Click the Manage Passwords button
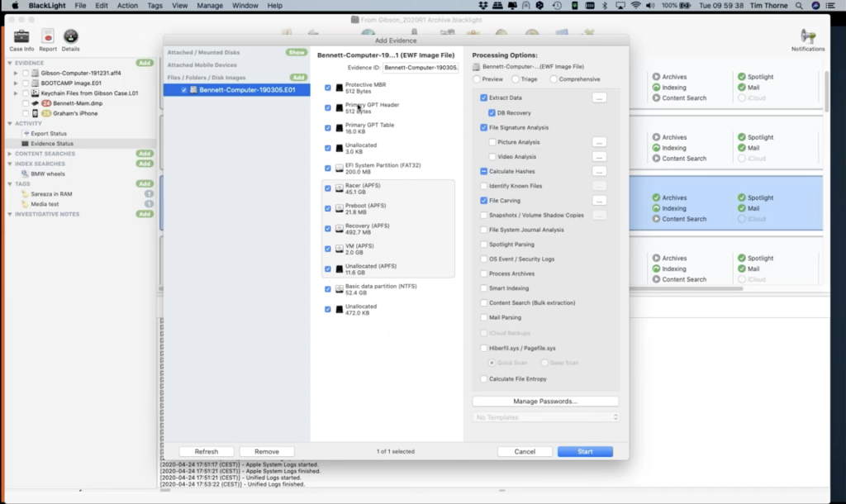 point(545,402)
